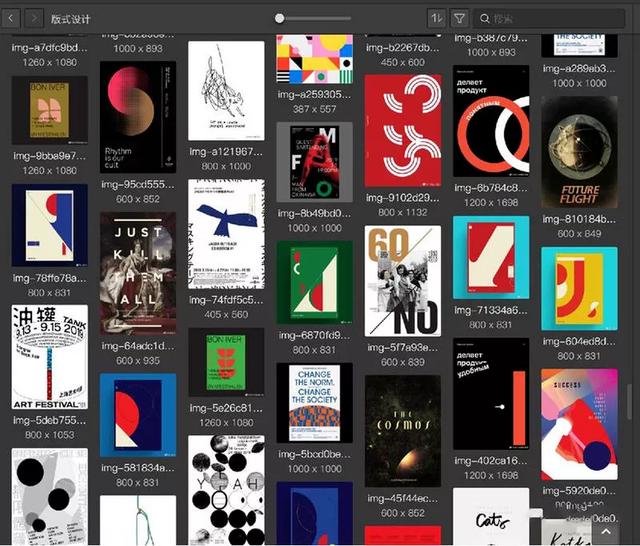Select the YEAH black circles poster
The image size is (640, 546).
click(x=226, y=490)
